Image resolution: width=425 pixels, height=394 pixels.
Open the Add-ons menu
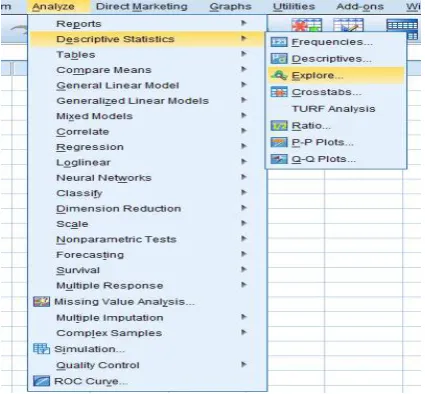[360, 7]
